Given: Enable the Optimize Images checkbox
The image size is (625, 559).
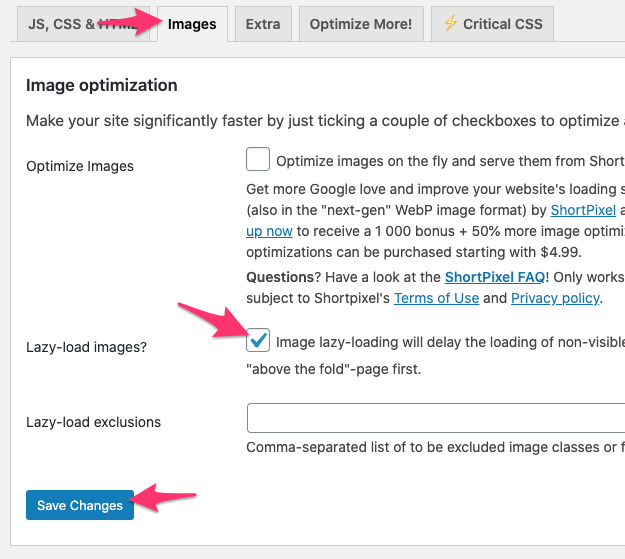Looking at the screenshot, I should point(258,159).
